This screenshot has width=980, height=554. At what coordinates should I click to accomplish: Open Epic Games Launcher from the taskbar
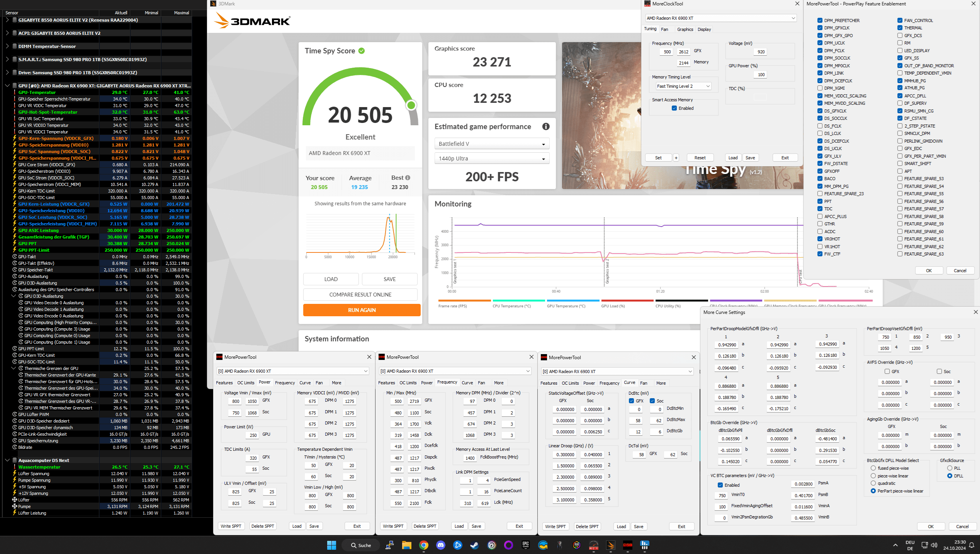point(526,545)
